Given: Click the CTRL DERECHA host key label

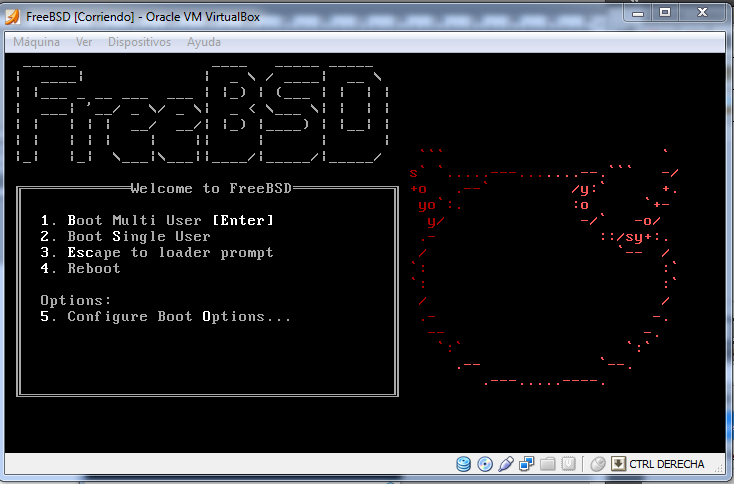Looking at the screenshot, I should pyautogui.click(x=667, y=464).
